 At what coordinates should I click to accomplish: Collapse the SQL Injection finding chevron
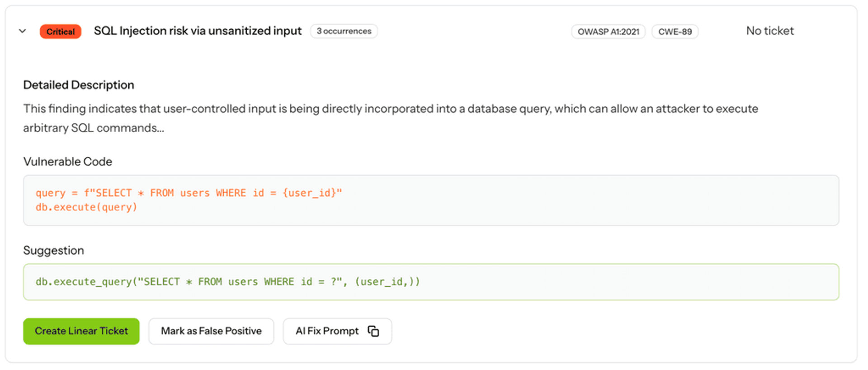tap(23, 31)
